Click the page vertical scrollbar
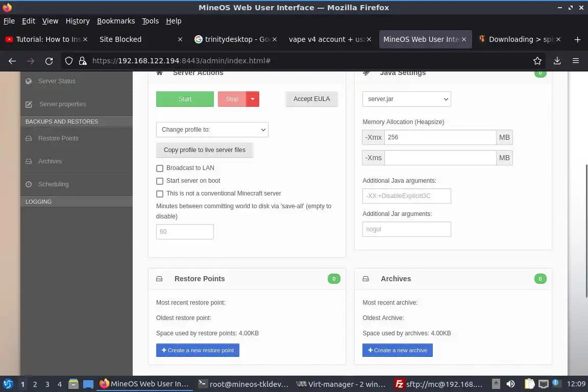The image size is (588, 392). (x=586, y=231)
